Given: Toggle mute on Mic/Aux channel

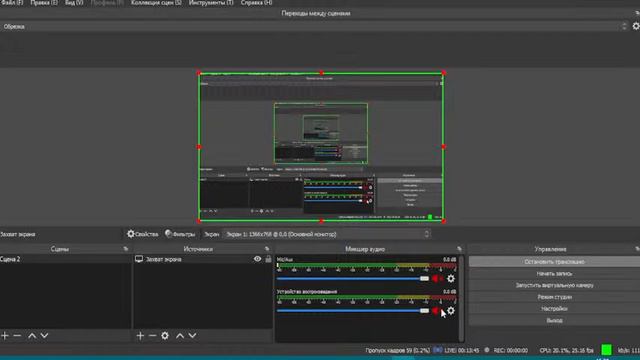Looking at the screenshot, I should click(x=436, y=278).
